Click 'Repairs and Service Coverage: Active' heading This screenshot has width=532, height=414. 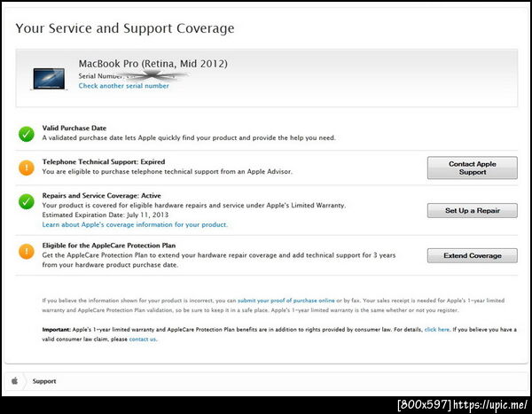coord(101,195)
